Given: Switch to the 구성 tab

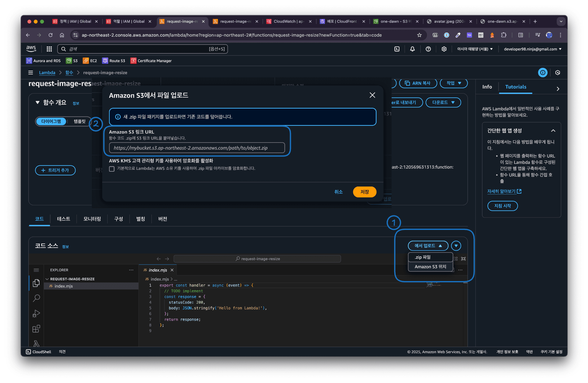Looking at the screenshot, I should tap(119, 219).
